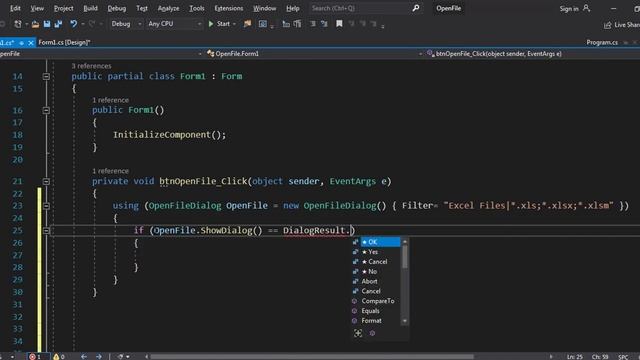Click 1 reference above Form1() constructor
640x360 pixels.
point(110,100)
